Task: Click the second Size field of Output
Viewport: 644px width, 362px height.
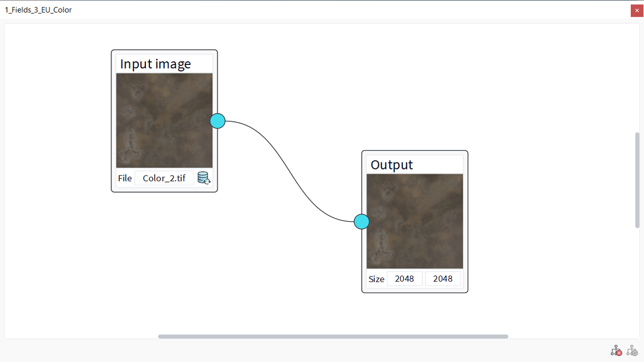Action: 443,279
